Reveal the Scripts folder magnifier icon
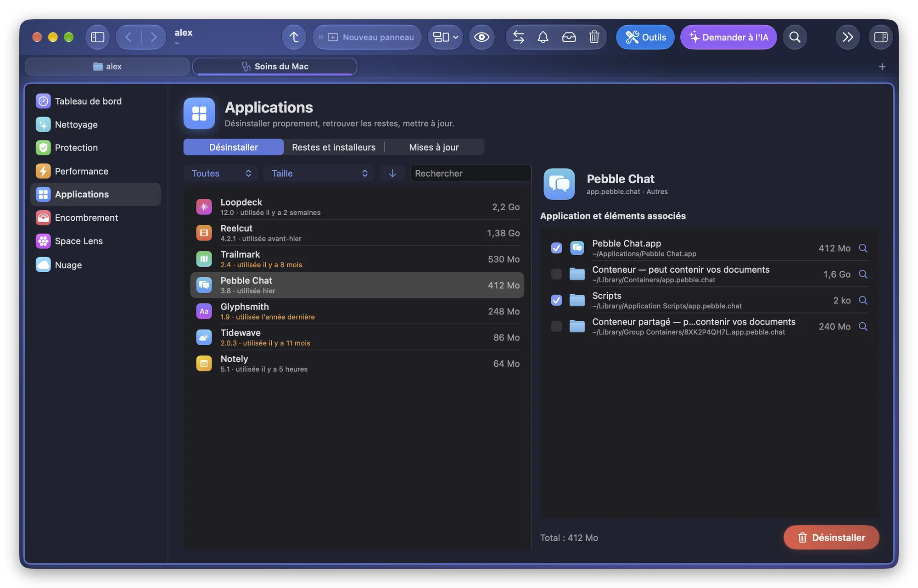Viewport: 918px width, 588px height. (863, 301)
